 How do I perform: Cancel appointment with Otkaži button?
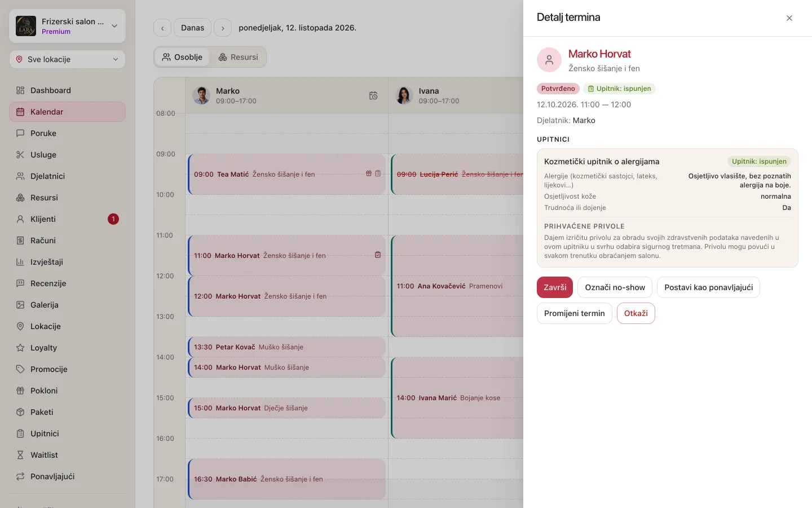pos(636,313)
